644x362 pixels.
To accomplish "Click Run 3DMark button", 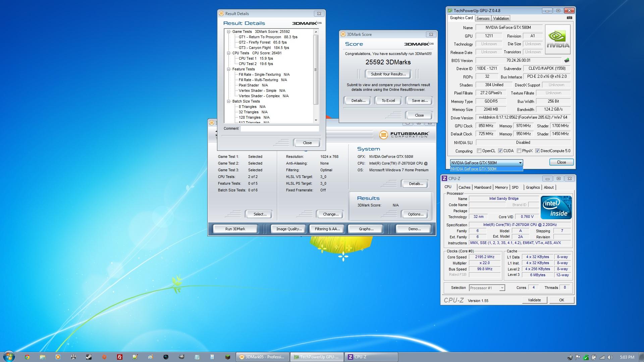I will point(235,229).
